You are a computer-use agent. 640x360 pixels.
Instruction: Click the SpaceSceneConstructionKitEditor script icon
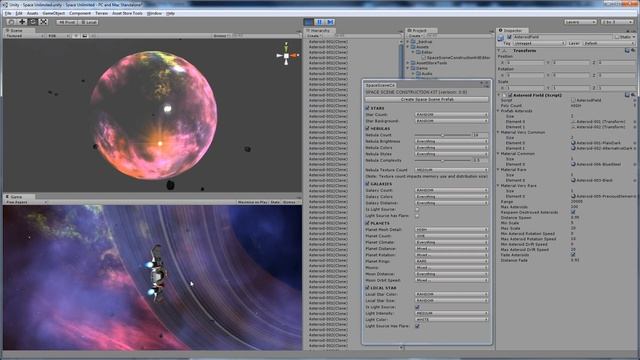[424, 58]
